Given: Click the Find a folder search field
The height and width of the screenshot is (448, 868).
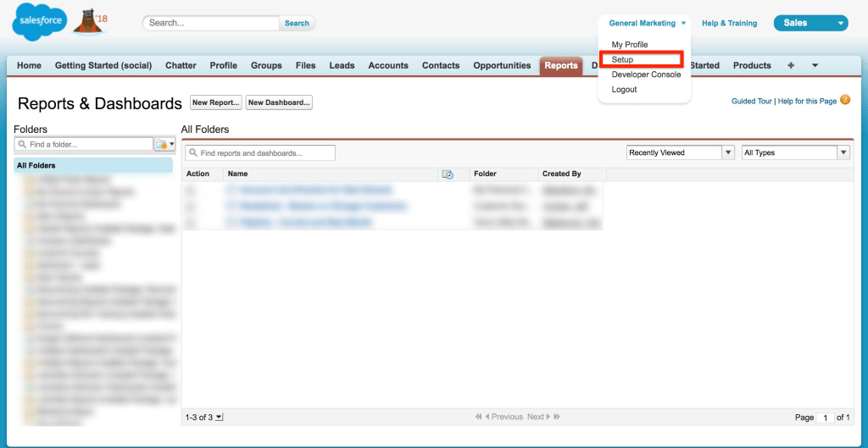Looking at the screenshot, I should (84, 144).
